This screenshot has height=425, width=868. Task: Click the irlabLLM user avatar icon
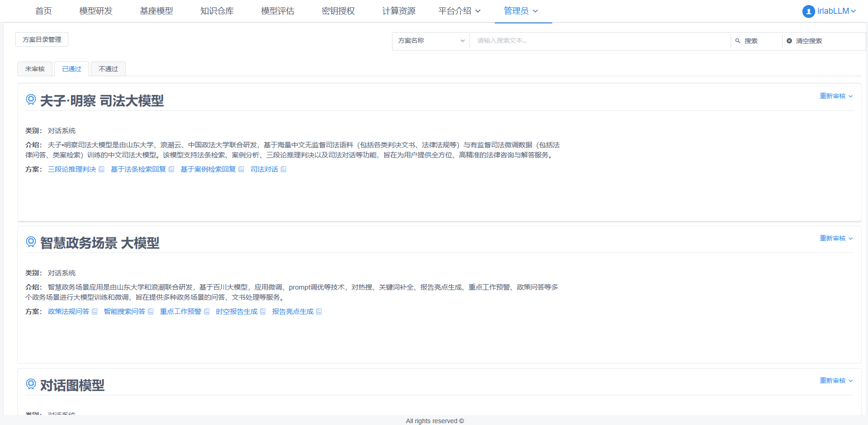click(808, 11)
